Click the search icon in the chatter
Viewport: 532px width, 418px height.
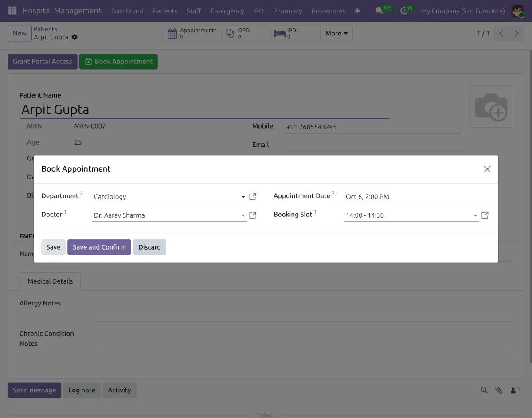point(484,390)
